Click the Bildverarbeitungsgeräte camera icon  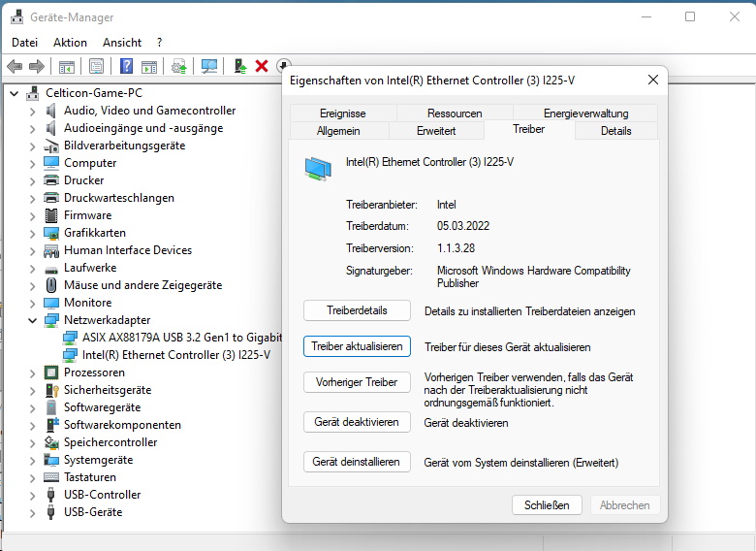click(x=51, y=146)
